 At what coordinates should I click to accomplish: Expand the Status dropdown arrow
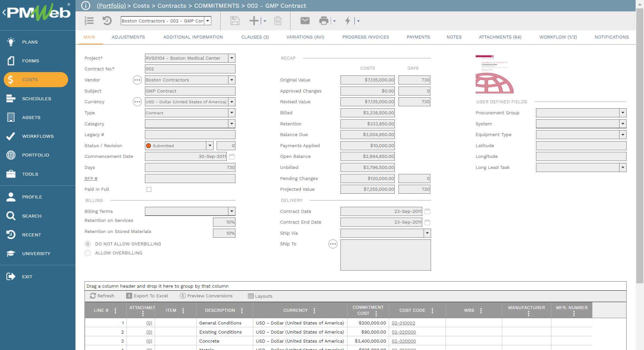pos(210,145)
